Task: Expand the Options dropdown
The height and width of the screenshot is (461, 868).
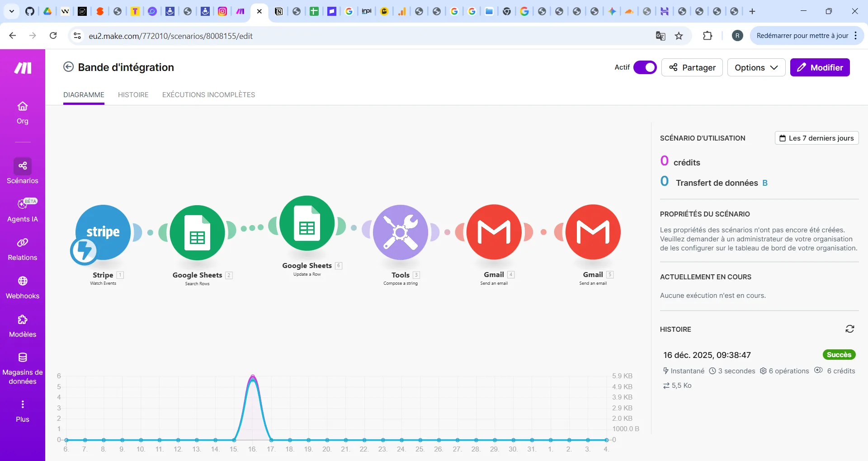Action: coord(756,67)
